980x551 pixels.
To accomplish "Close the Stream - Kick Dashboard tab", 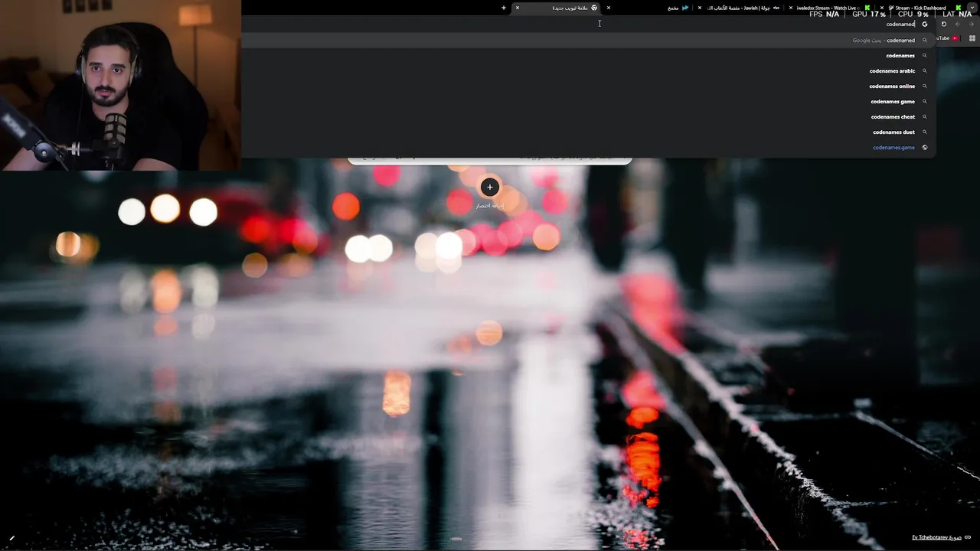I will click(x=882, y=8).
